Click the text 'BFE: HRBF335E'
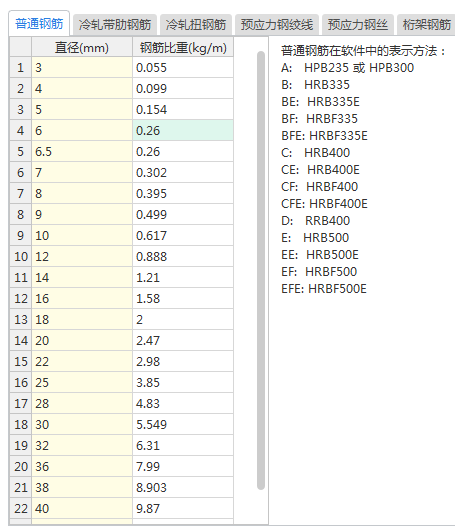The image size is (455, 528). tap(324, 136)
